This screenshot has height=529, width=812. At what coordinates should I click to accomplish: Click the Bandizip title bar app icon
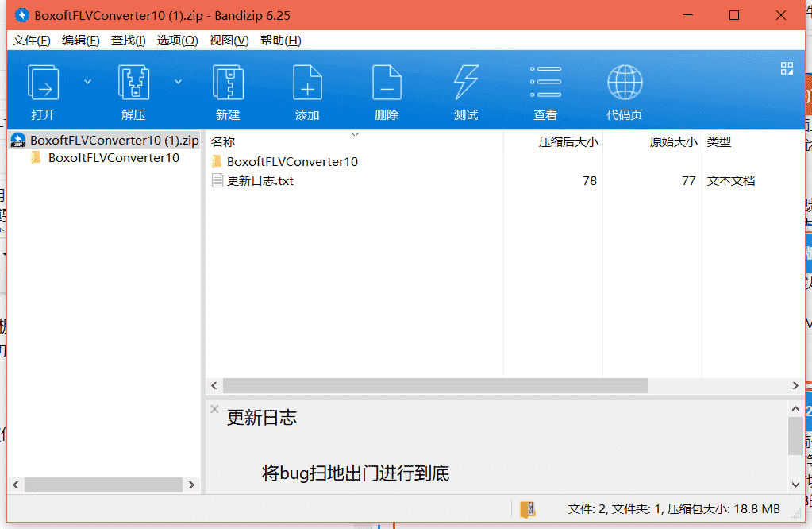click(21, 15)
